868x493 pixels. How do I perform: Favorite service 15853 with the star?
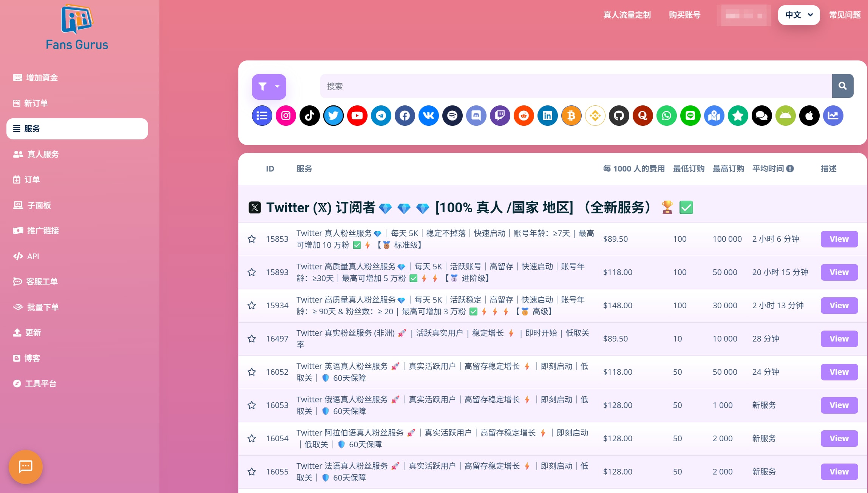click(x=252, y=239)
